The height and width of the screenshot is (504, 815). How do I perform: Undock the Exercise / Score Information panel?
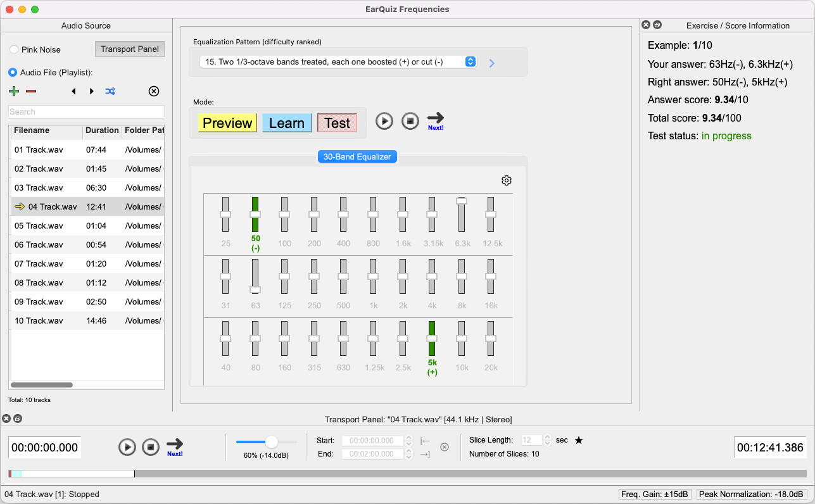click(x=657, y=25)
